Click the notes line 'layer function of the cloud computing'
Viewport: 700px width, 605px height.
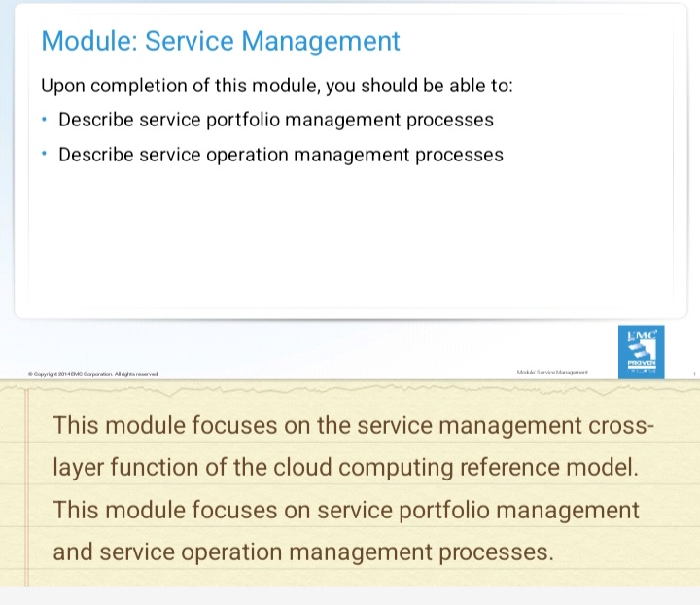346,467
